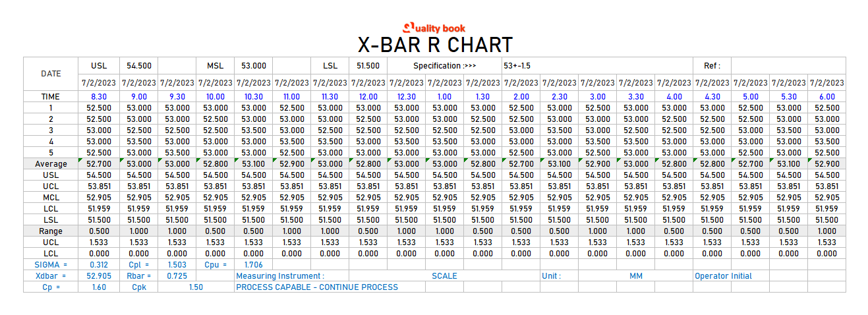Viewport: 868px width, 315px height.
Task: Click the 'Rbar =' label
Action: [x=139, y=275]
